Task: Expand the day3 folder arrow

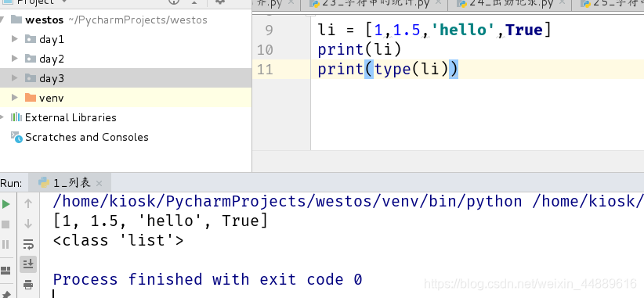Action: click(x=14, y=78)
